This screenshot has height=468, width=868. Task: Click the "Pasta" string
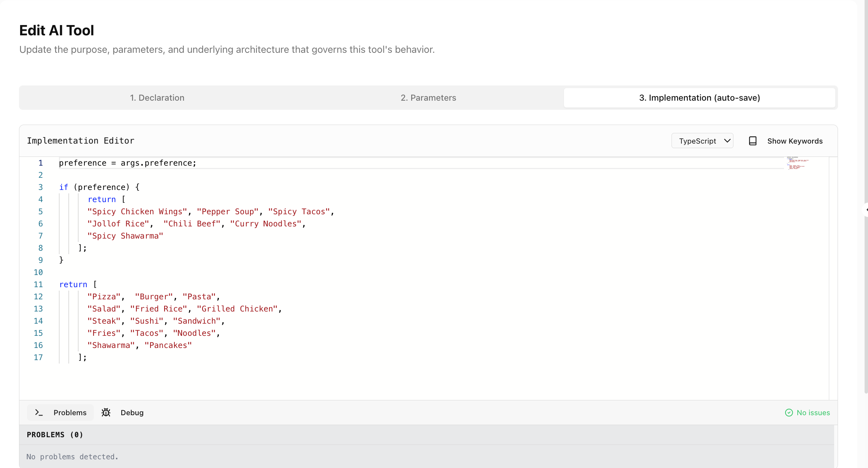(199, 297)
